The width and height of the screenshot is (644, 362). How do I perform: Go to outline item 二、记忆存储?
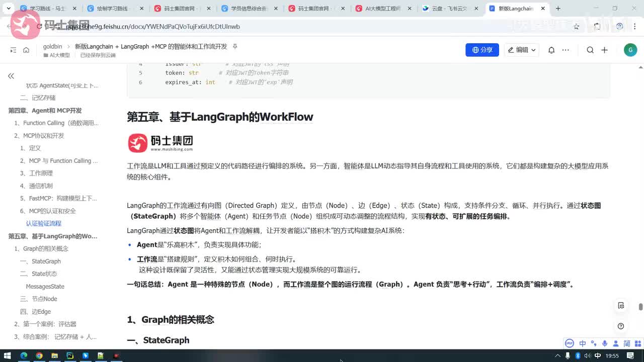pos(38,98)
